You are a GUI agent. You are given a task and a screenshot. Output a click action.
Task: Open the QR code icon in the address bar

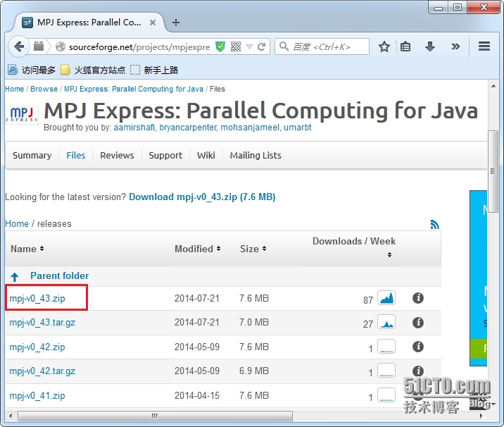coord(236,47)
